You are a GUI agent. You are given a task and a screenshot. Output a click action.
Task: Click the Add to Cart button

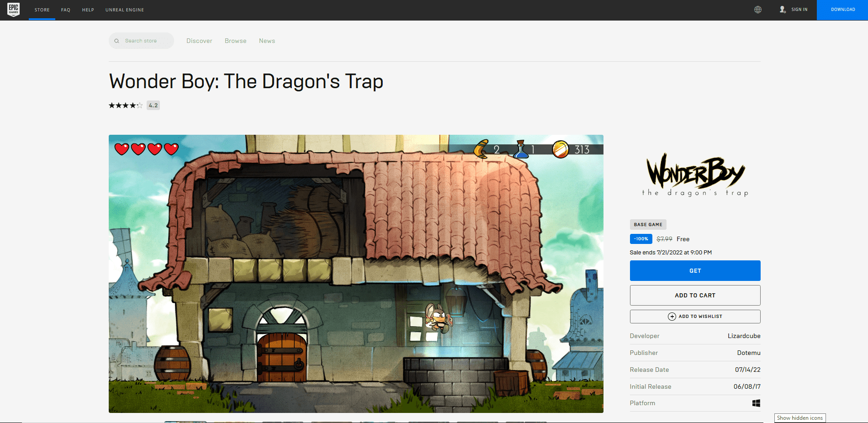pos(695,296)
